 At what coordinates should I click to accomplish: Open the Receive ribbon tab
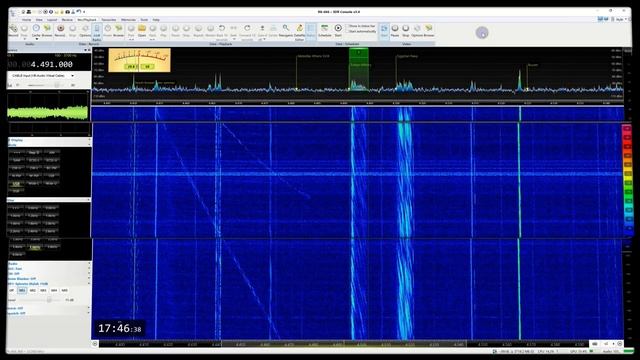point(67,20)
